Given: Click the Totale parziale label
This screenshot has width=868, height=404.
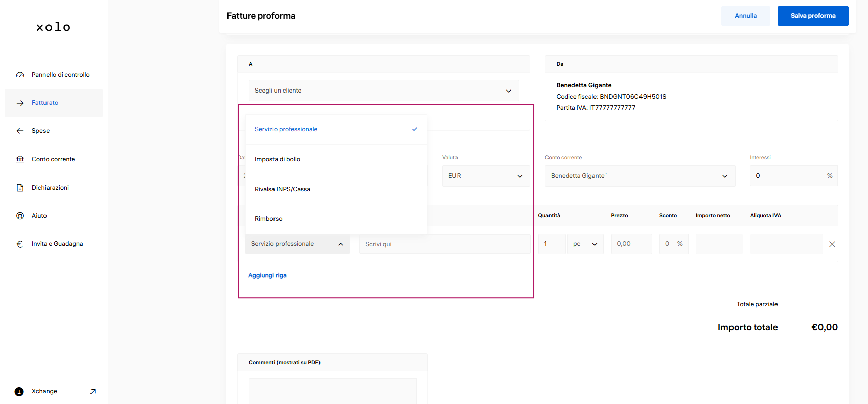Looking at the screenshot, I should point(757,304).
